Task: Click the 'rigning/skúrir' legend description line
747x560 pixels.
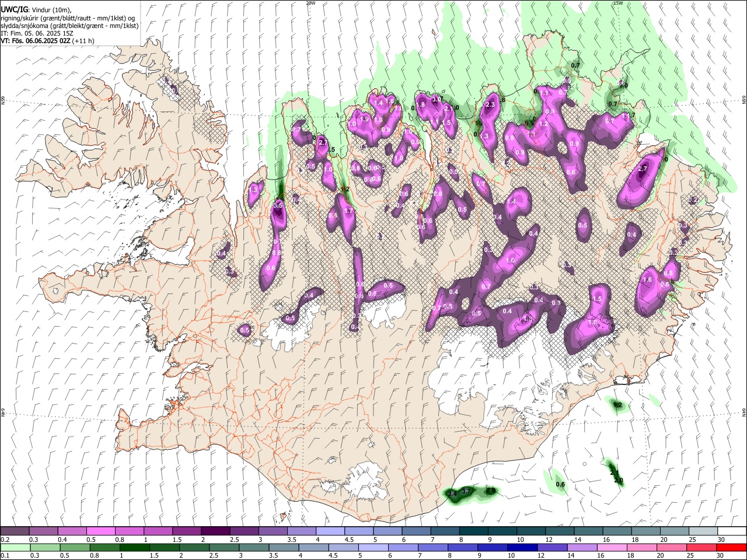Action: tap(68, 18)
